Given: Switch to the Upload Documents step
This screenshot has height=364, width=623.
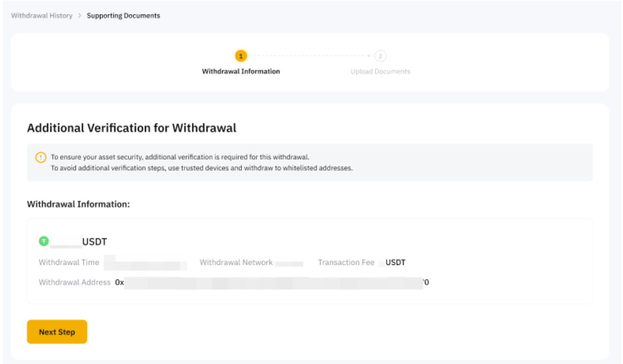Looking at the screenshot, I should [380, 71].
